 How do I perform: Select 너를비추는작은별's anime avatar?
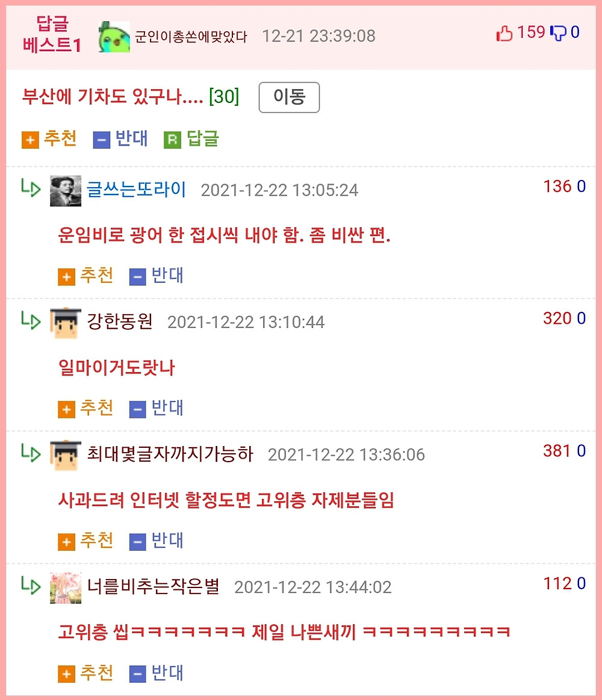click(x=66, y=588)
